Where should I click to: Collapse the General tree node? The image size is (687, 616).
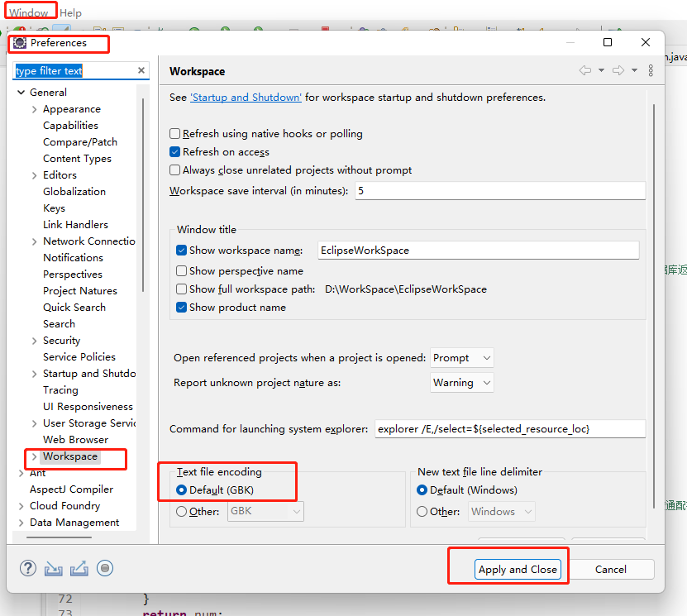point(21,93)
